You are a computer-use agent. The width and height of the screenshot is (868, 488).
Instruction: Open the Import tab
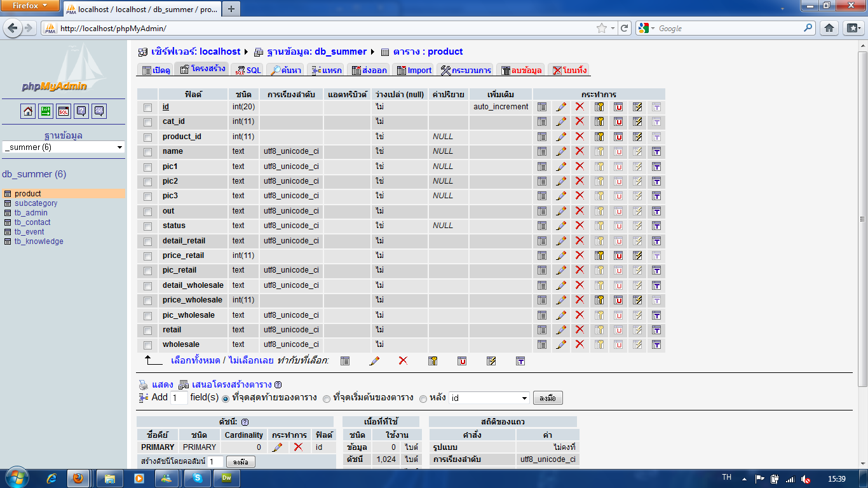[414, 71]
